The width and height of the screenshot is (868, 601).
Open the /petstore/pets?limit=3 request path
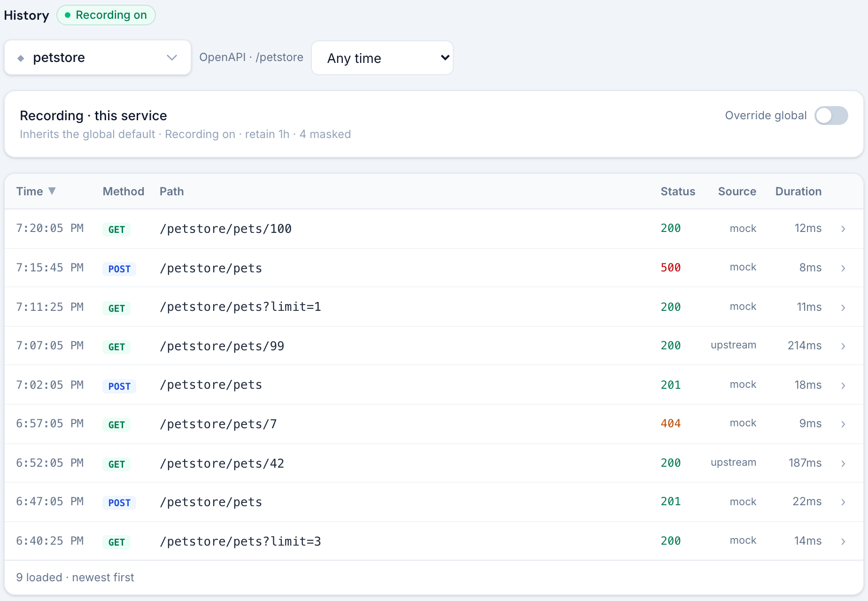tap(240, 541)
